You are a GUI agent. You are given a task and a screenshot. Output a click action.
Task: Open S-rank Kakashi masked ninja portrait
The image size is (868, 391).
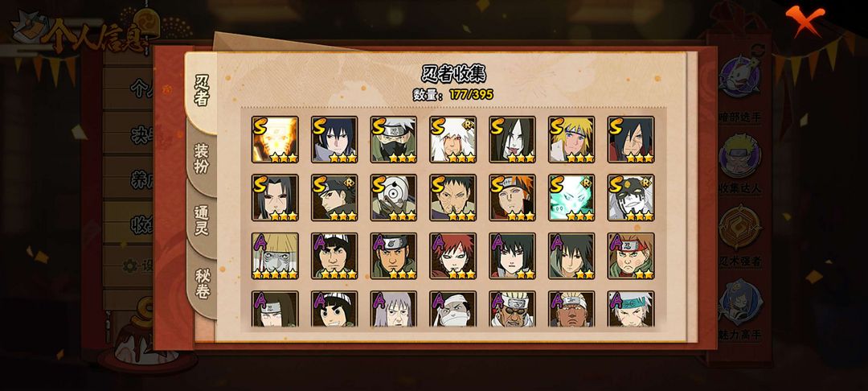[394, 139]
